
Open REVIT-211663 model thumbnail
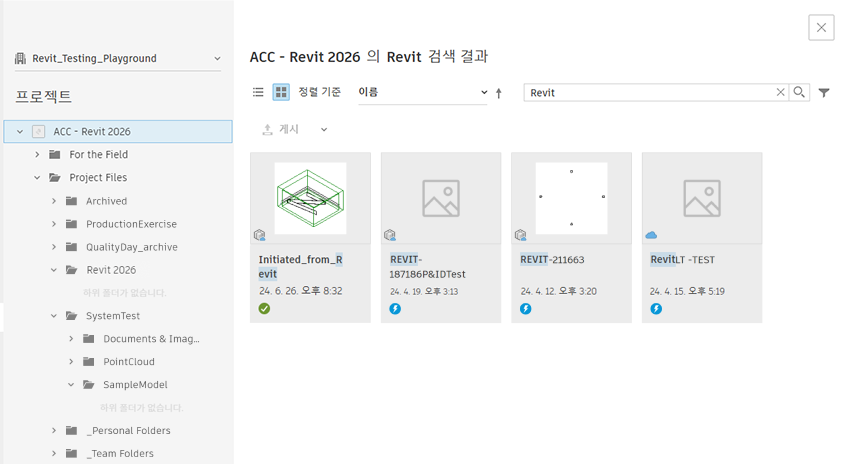[x=571, y=198]
